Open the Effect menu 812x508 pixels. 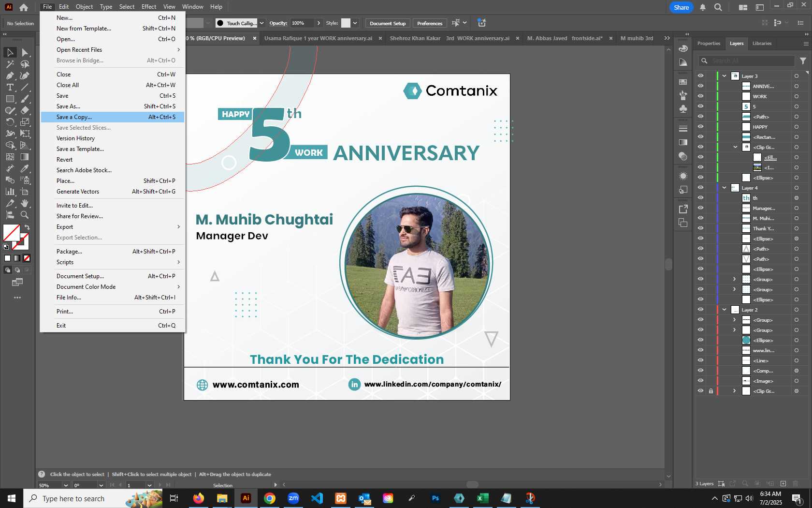pos(149,7)
